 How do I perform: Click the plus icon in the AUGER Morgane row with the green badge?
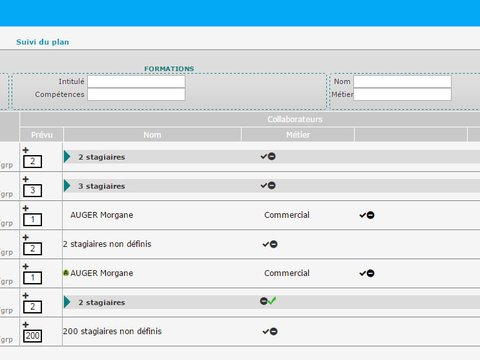pyautogui.click(x=26, y=267)
